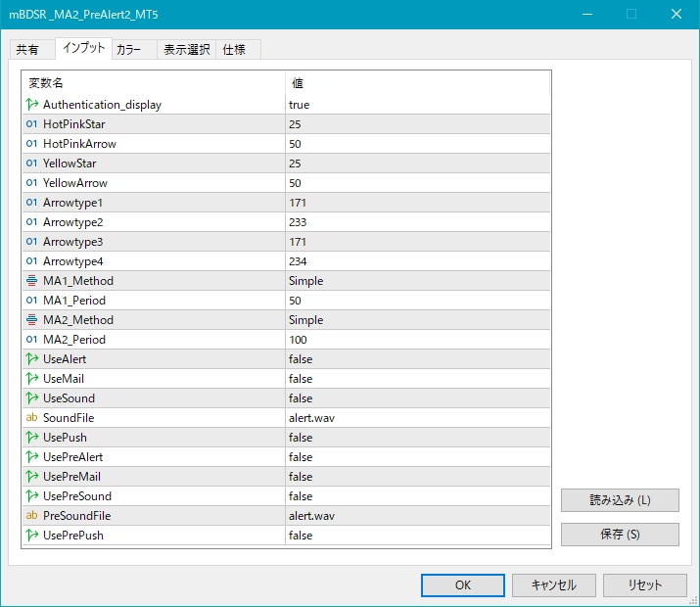
Task: Toggle the UseAlert false value
Action: (x=417, y=359)
